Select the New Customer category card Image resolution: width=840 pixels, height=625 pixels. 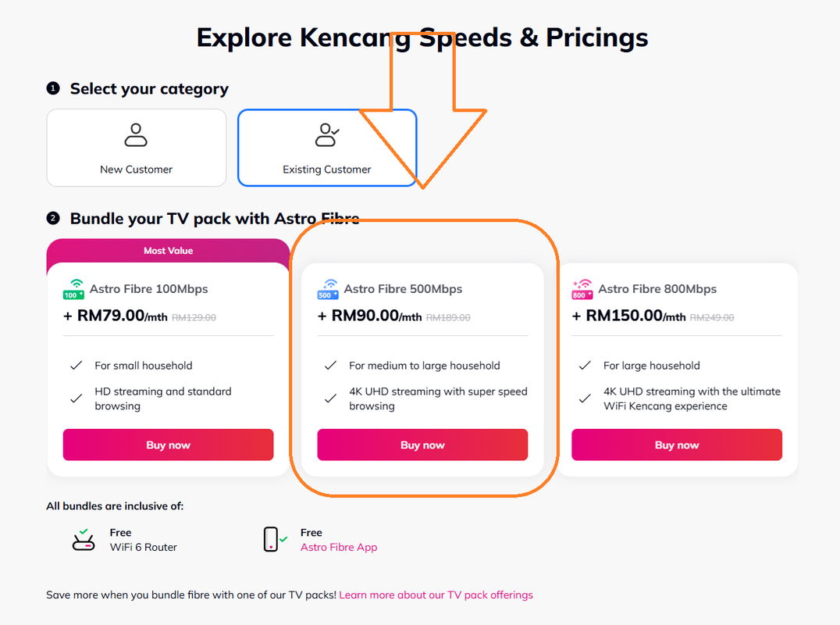(x=137, y=148)
